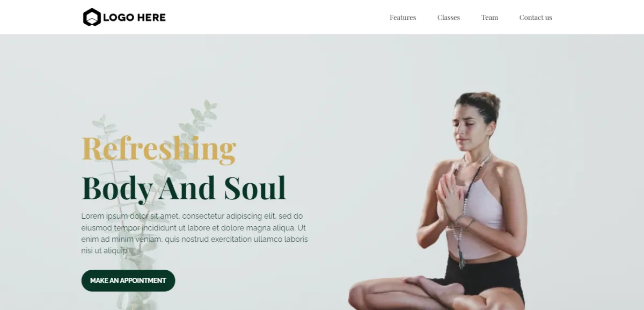Click the beaded necklace tassel
Image resolution: width=644 pixels, height=310 pixels.
point(461,258)
